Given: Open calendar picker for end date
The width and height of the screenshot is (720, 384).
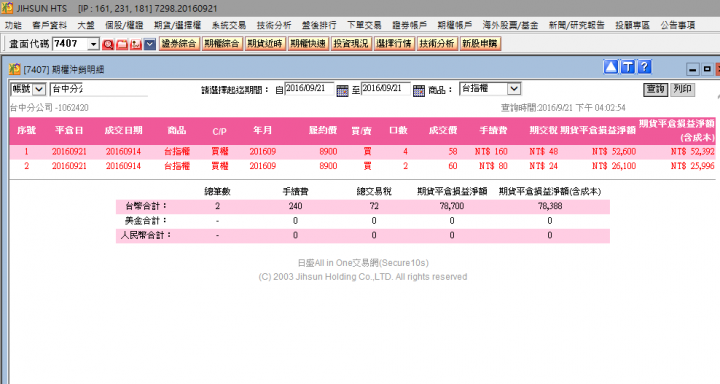Looking at the screenshot, I should point(419,90).
